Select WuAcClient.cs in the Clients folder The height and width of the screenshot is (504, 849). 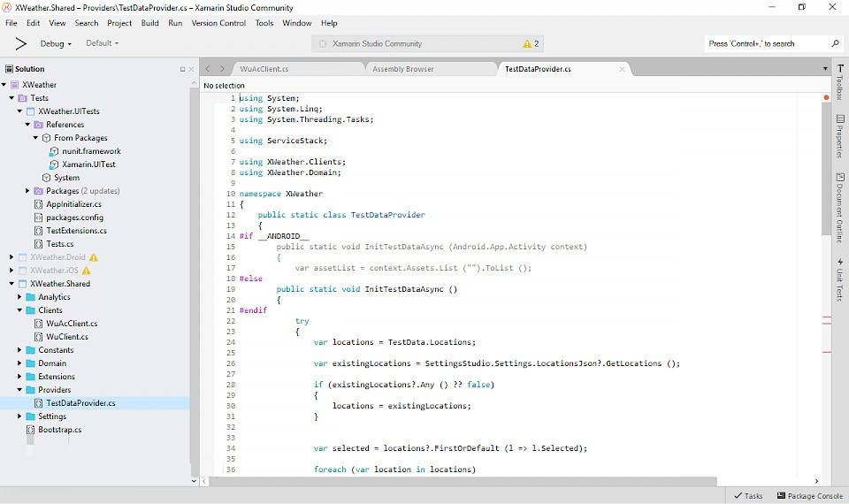(x=72, y=324)
